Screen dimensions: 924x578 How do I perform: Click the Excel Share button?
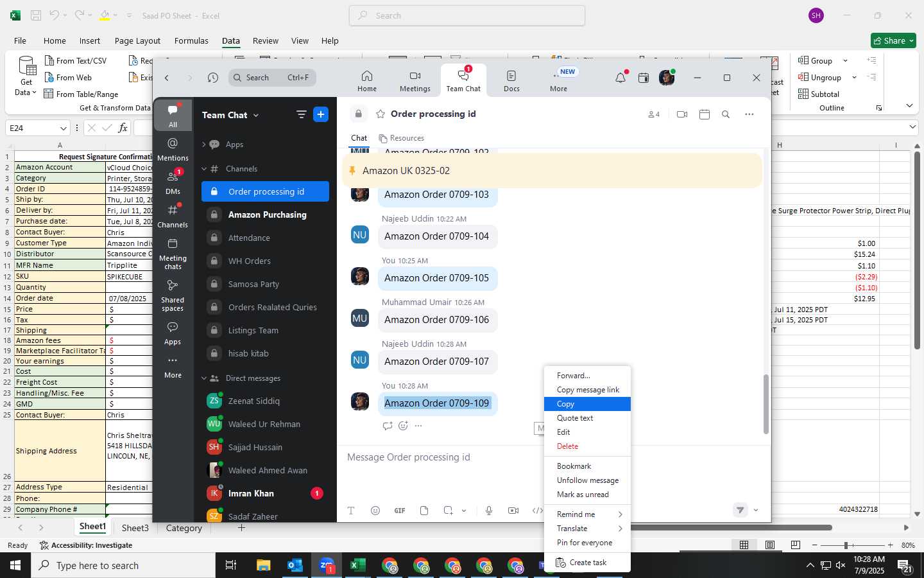[893, 40]
